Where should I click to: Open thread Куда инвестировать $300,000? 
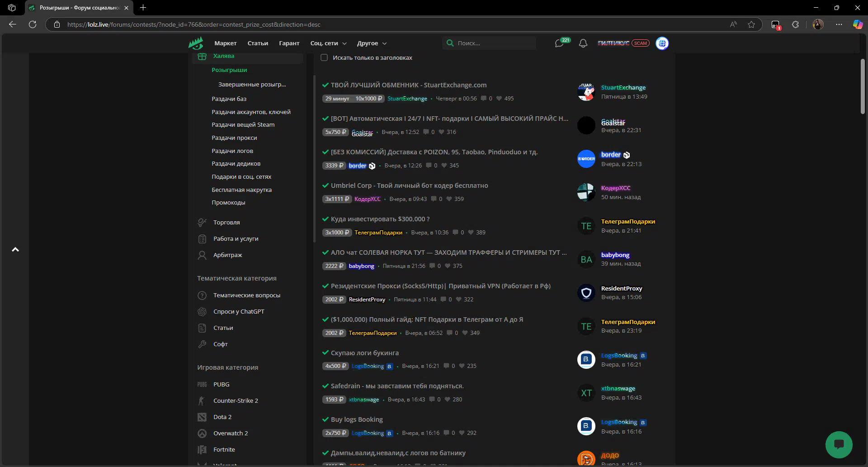point(380,219)
